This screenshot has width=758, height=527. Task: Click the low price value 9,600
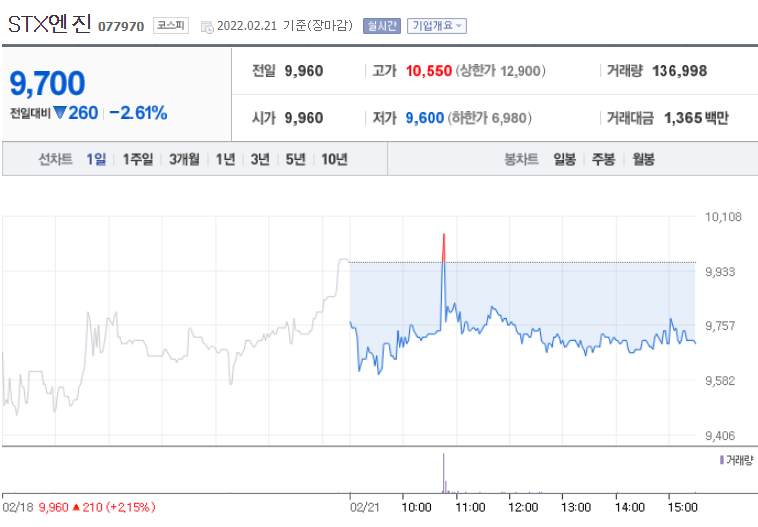point(424,118)
